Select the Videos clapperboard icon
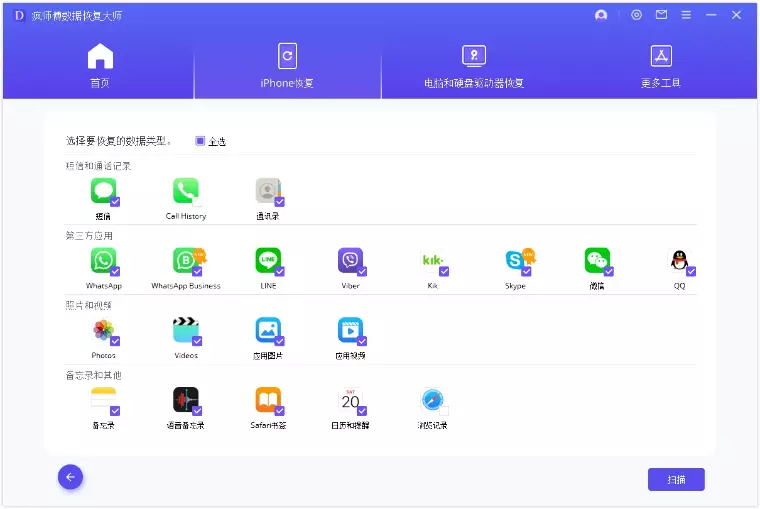Image resolution: width=760 pixels, height=509 pixels. click(x=186, y=330)
